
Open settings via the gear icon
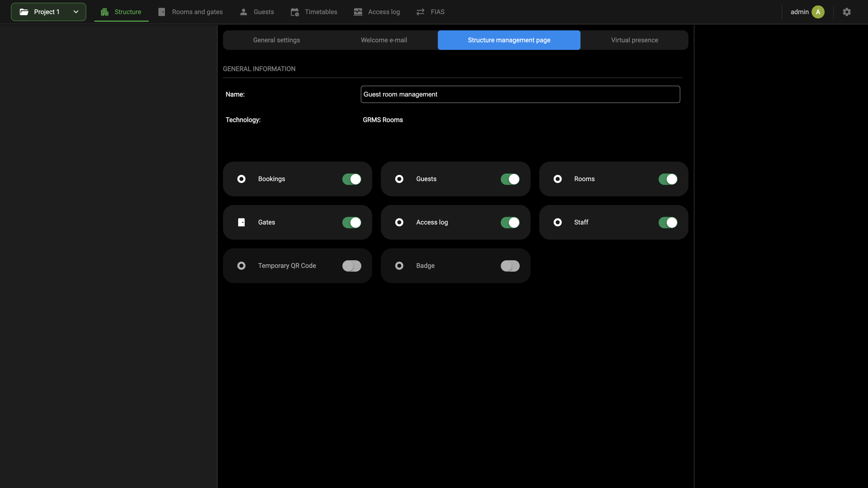click(x=846, y=12)
